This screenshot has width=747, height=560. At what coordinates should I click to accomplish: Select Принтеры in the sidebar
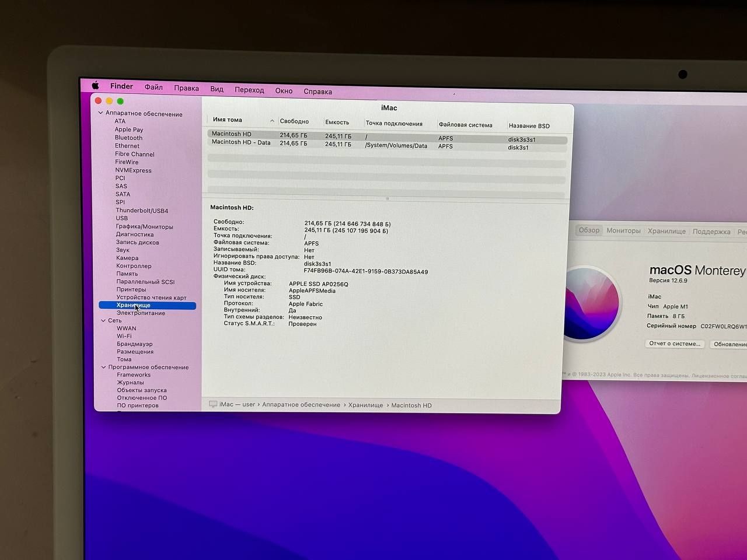131,289
